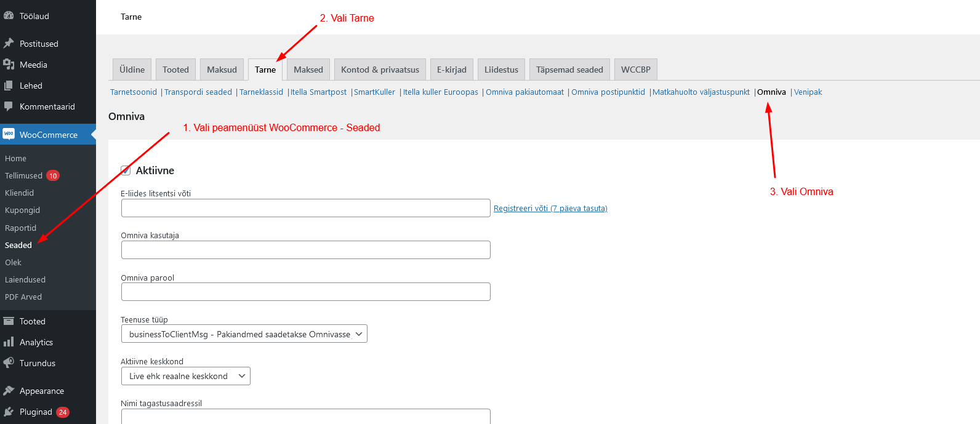980x424 pixels.
Task: Click the Töölaud dashboard icon
Action: coord(9,16)
